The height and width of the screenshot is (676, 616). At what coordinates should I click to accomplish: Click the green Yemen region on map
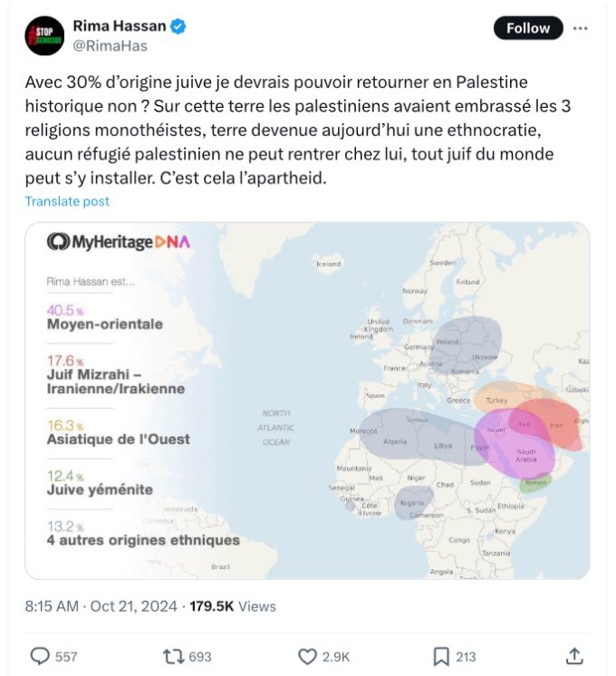(536, 483)
